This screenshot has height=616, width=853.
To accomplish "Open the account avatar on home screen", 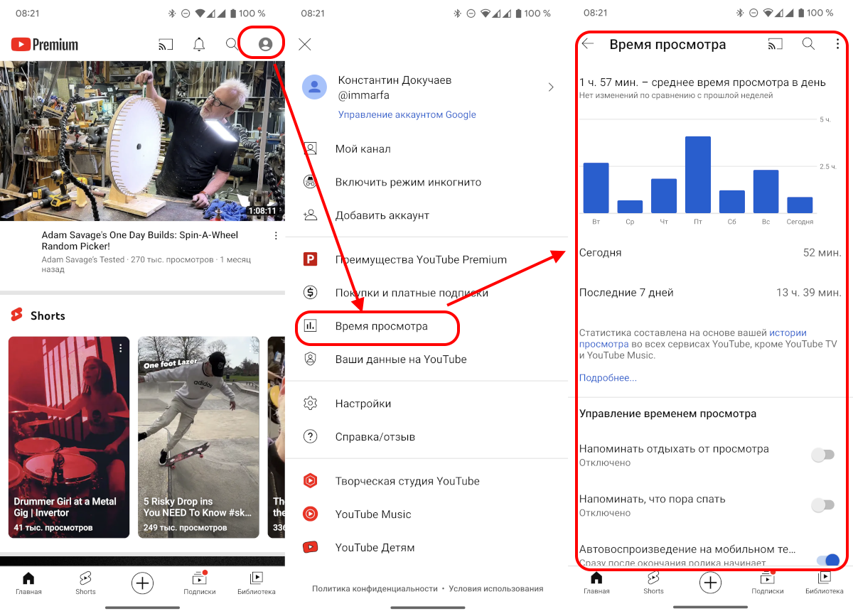I will coord(265,44).
